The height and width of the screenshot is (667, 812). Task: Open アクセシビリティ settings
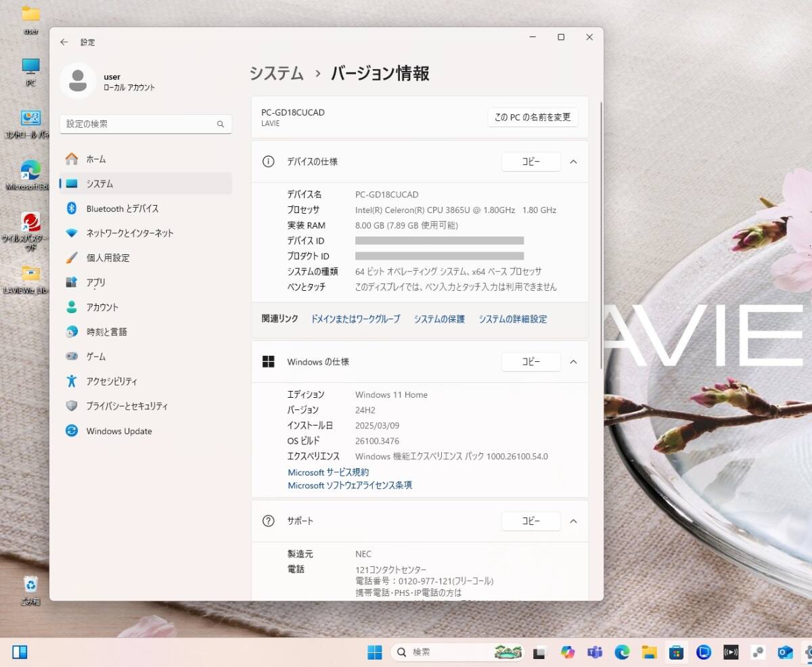click(x=146, y=382)
